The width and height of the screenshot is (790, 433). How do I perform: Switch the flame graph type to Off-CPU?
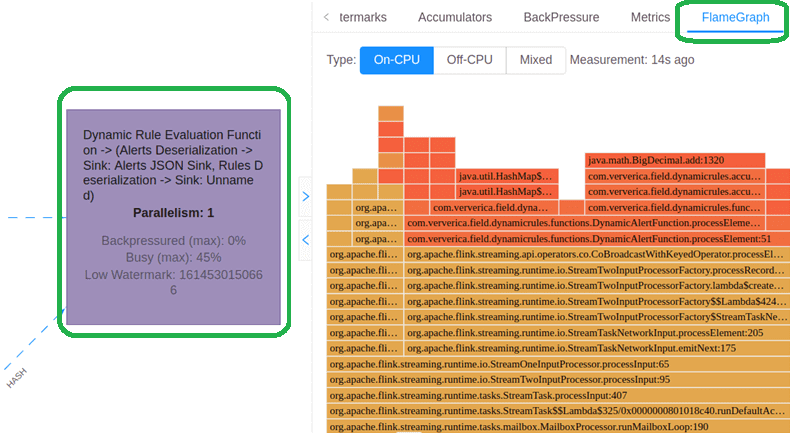tap(469, 60)
